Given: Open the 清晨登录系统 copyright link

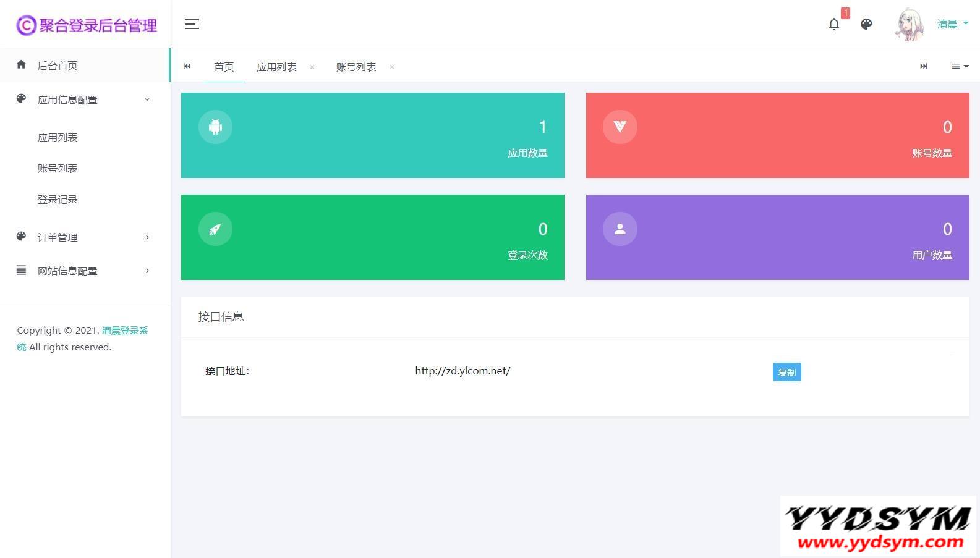Looking at the screenshot, I should point(125,331).
